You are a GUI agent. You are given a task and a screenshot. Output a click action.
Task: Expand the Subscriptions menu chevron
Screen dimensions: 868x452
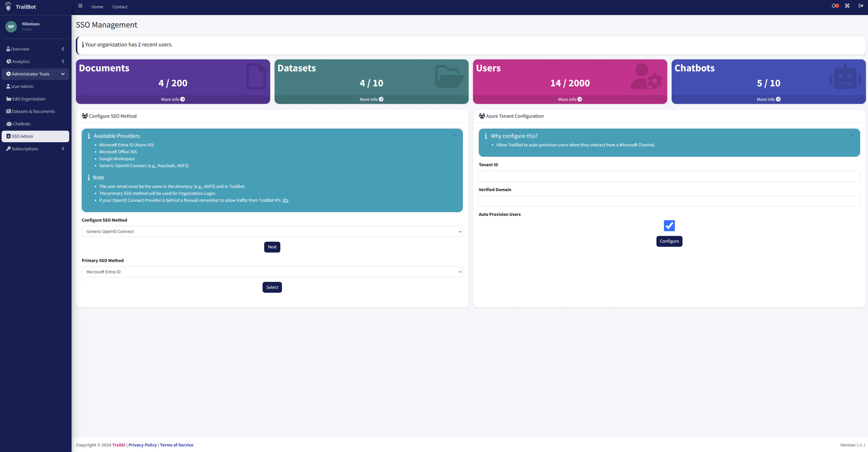coord(63,149)
